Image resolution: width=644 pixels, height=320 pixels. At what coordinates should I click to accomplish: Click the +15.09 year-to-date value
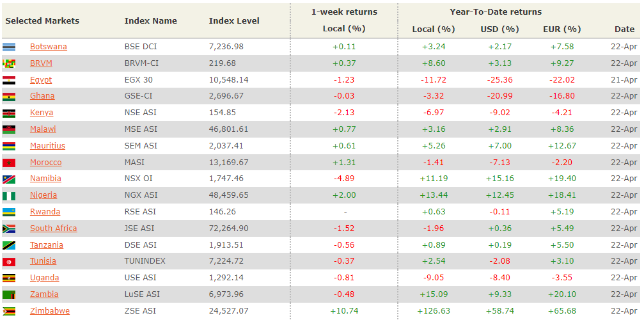[x=434, y=294]
